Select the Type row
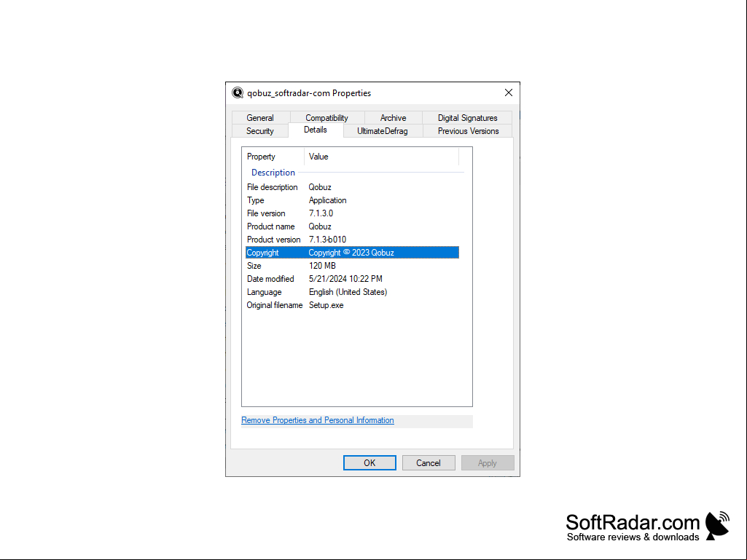Viewport: 747px width, 560px height. click(x=352, y=200)
